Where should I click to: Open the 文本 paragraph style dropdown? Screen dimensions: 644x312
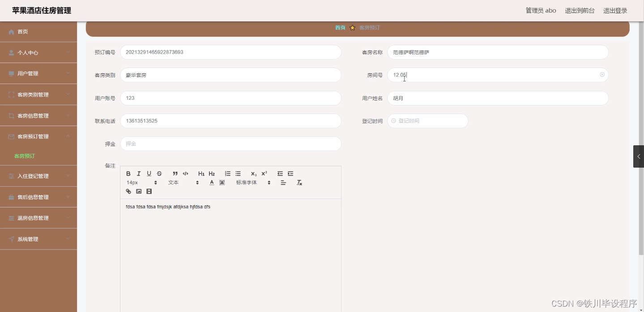tap(183, 182)
